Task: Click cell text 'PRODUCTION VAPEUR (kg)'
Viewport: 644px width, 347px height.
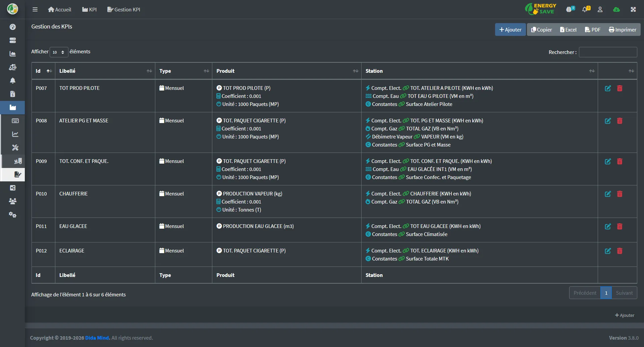Action: pos(253,194)
